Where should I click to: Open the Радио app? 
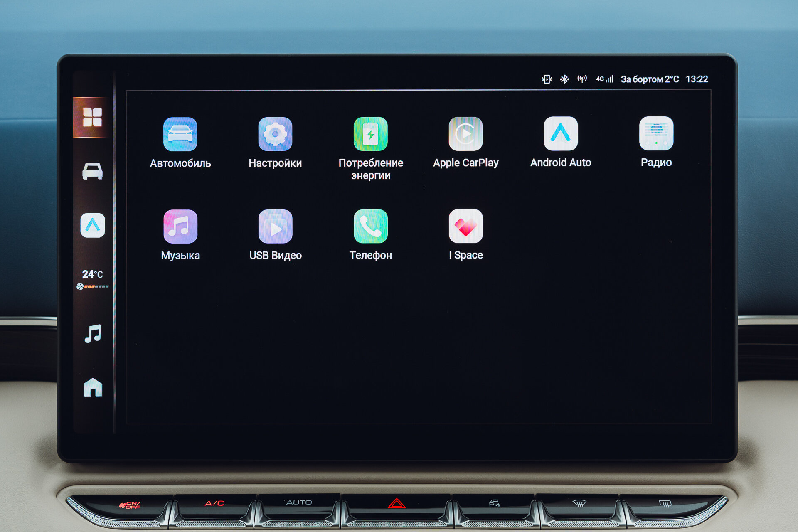tap(656, 133)
